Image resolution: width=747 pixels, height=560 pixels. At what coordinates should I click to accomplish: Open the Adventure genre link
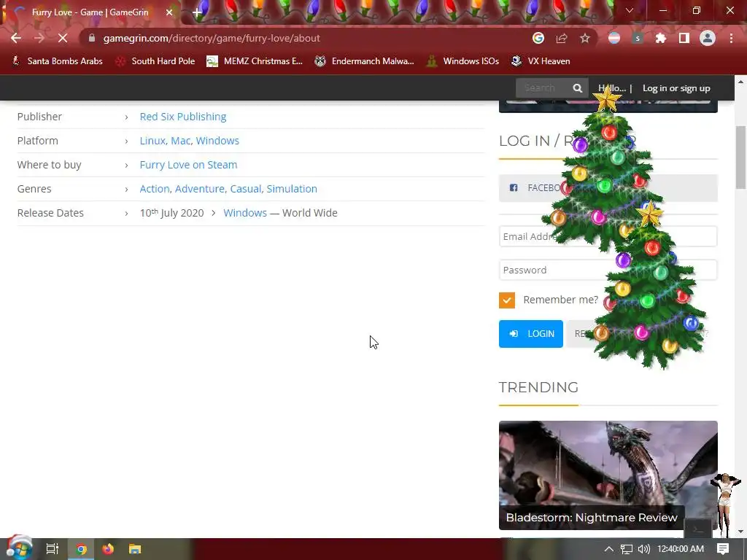[x=199, y=189]
